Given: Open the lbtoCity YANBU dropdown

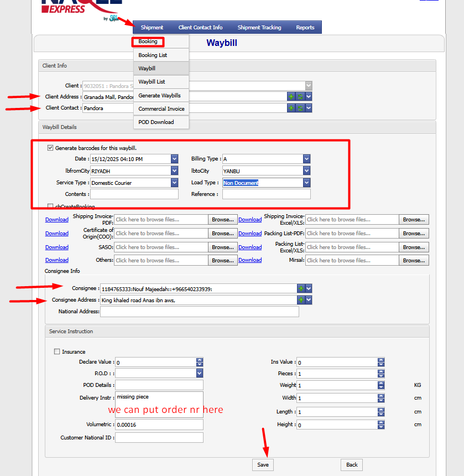Looking at the screenshot, I should point(306,170).
